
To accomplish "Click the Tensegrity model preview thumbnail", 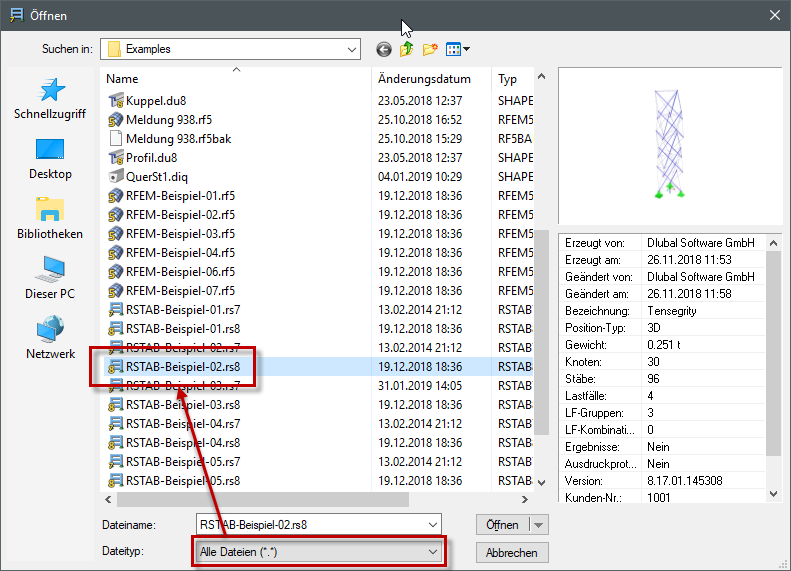I will (669, 144).
